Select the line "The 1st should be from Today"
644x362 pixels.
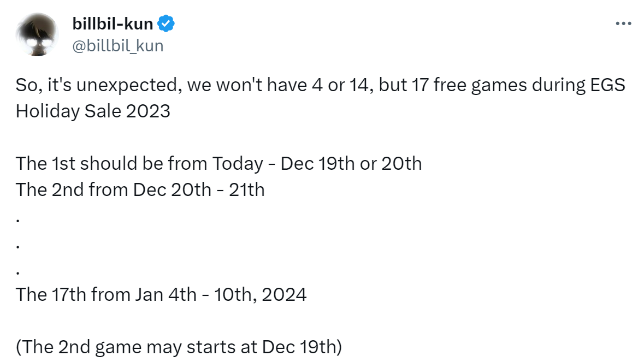218,163
